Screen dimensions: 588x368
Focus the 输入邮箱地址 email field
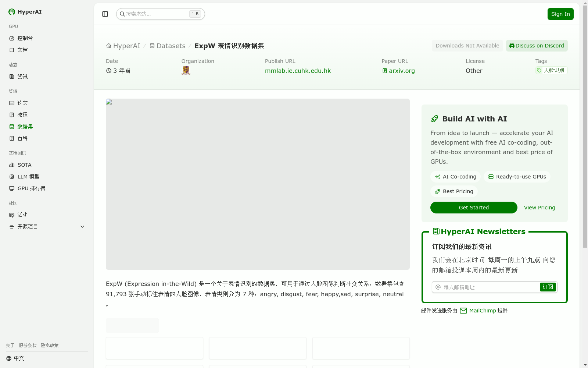click(495, 287)
